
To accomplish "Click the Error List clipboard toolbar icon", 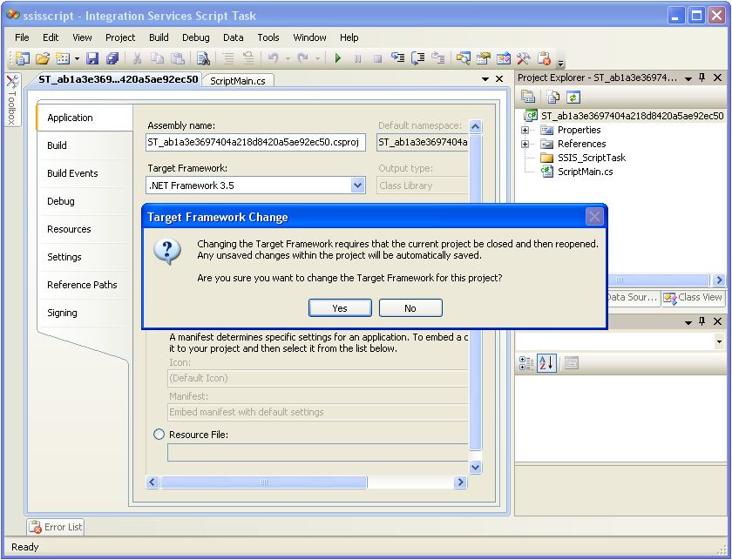I will [x=544, y=58].
